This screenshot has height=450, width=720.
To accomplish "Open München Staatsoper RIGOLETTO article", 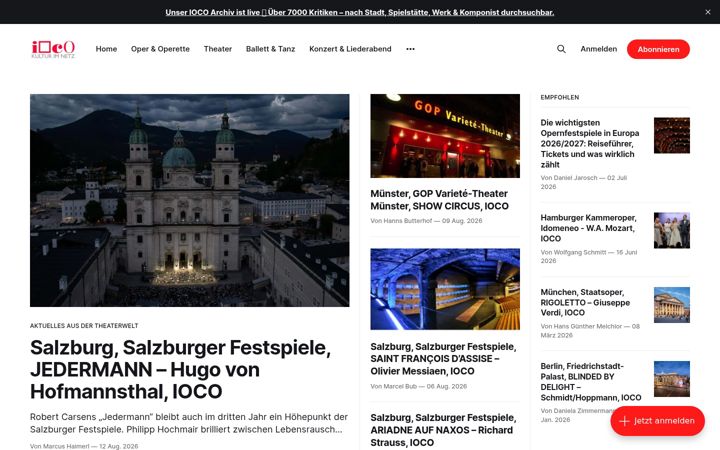I will click(x=585, y=303).
